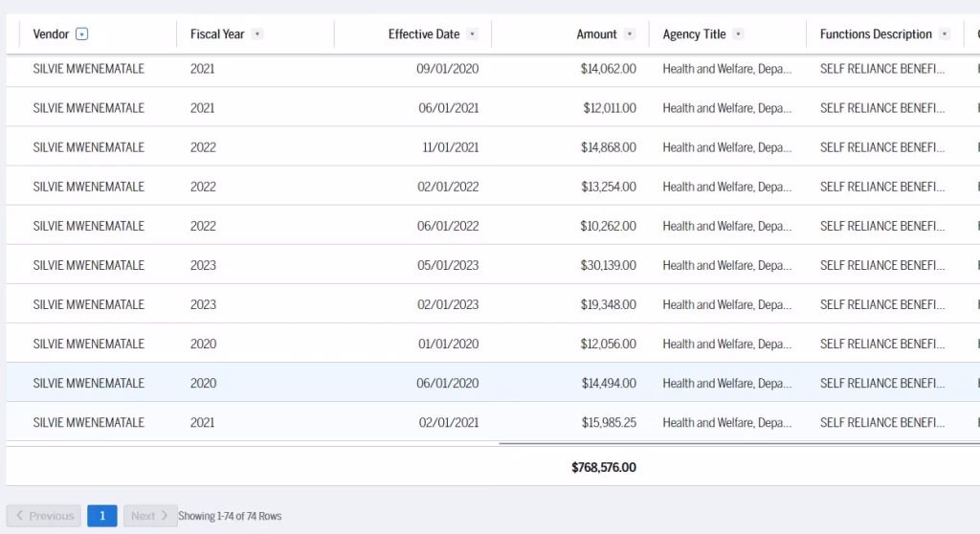Screen dimensions: 980x534
Task: Open the Fiscal Year column menu arrow
Action: tap(257, 34)
